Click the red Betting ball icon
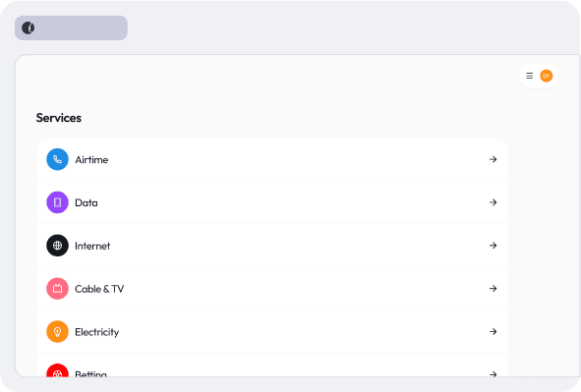581x392 pixels. coord(57,370)
